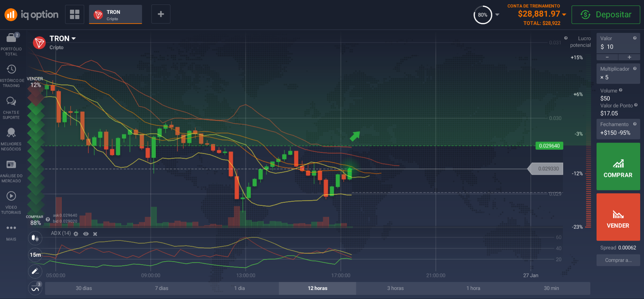Viewport: 644px width, 299px height.
Task: Change chart type candlestick button
Action: [35, 238]
